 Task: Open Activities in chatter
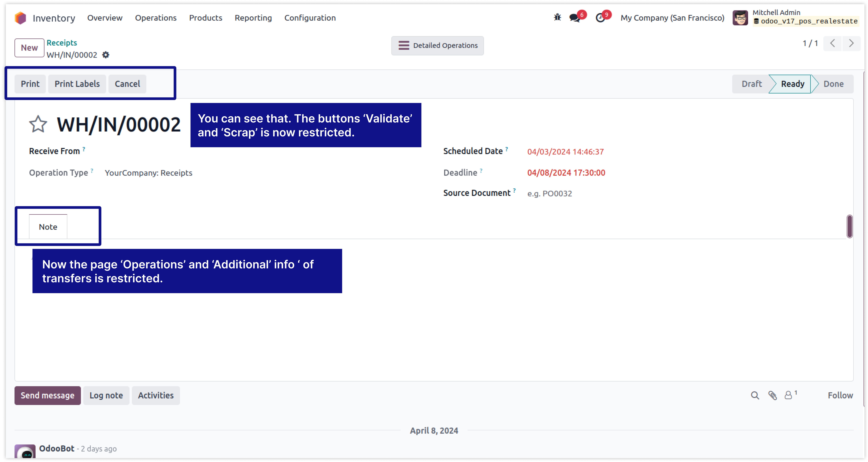pos(156,395)
